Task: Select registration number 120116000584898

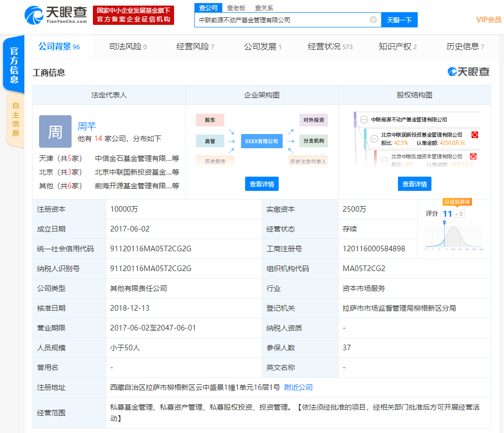Action: point(374,249)
